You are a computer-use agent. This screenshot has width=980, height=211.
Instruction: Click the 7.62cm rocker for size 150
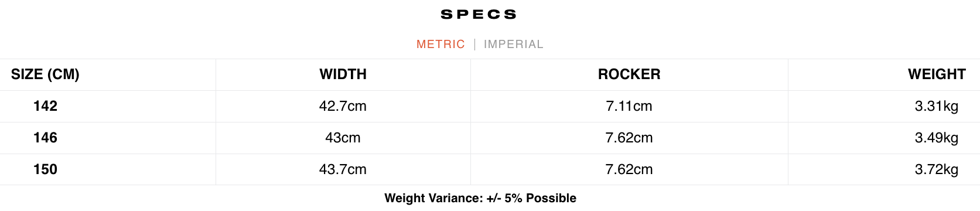(629, 169)
